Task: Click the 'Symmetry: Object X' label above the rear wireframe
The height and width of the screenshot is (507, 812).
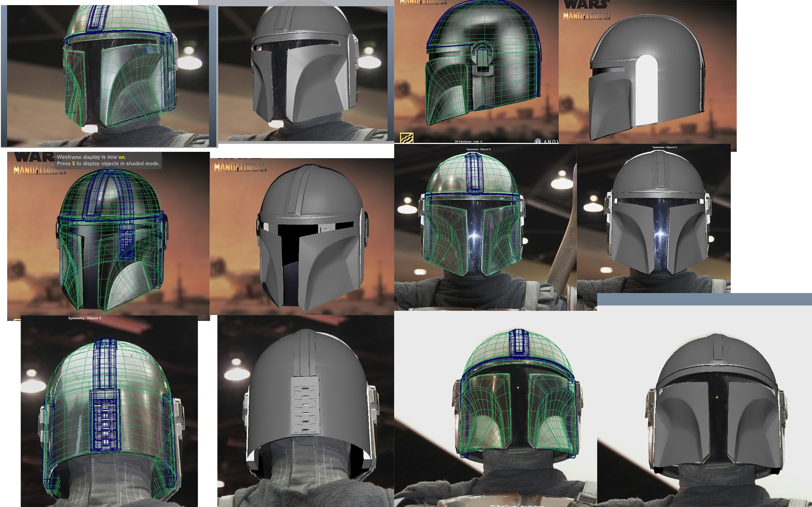Action: pyautogui.click(x=85, y=318)
